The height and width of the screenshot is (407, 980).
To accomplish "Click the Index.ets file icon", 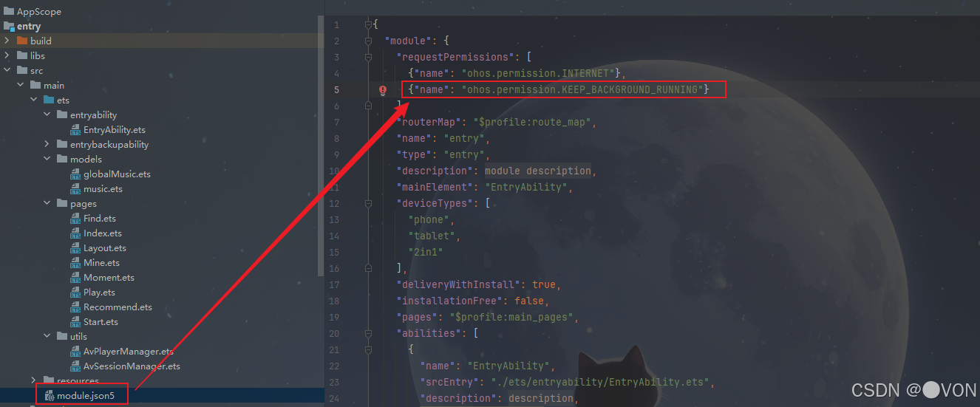I will coord(75,233).
